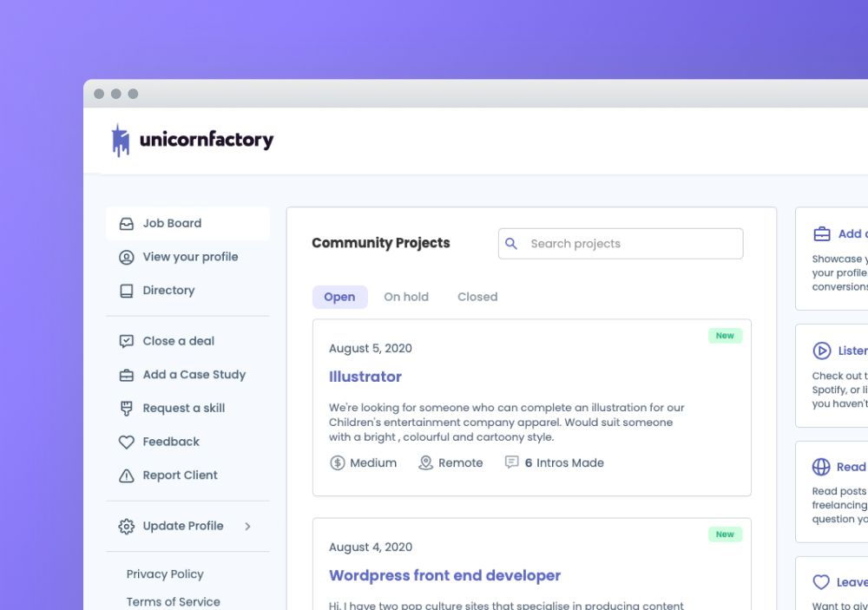The width and height of the screenshot is (868, 610).
Task: Open the Directory book icon
Action: (126, 291)
